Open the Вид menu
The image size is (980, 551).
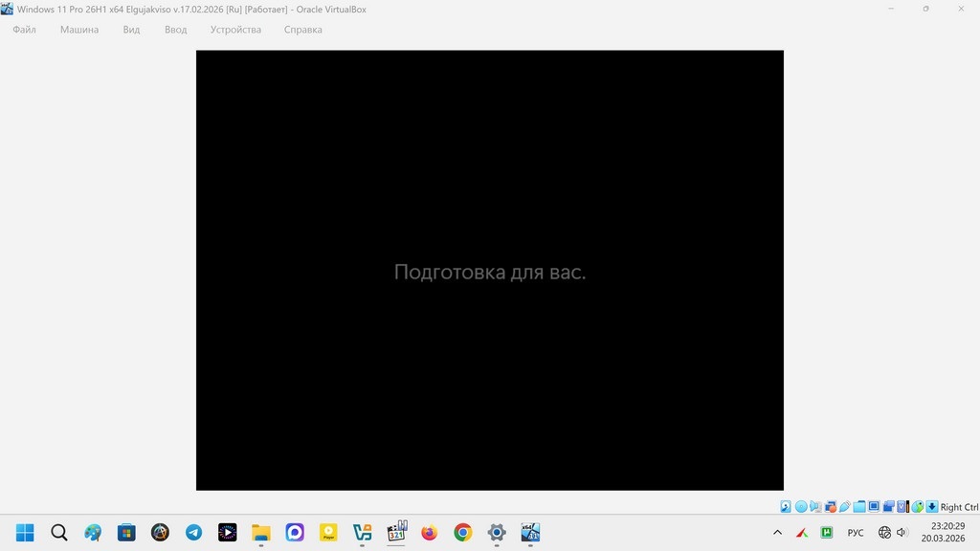tap(131, 30)
